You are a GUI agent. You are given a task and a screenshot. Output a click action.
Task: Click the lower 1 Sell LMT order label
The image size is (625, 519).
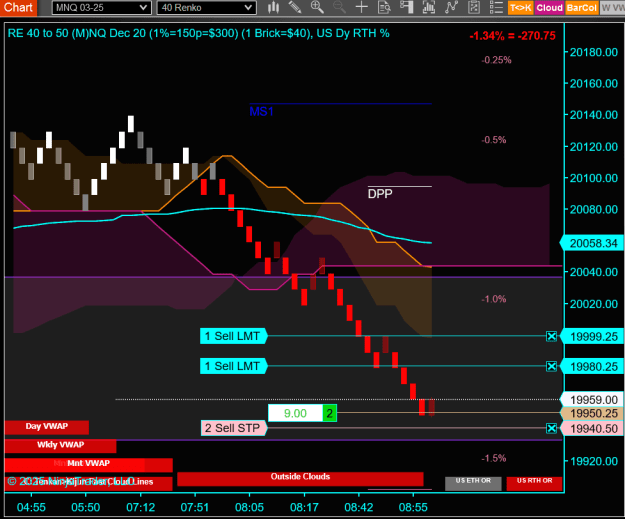point(233,366)
